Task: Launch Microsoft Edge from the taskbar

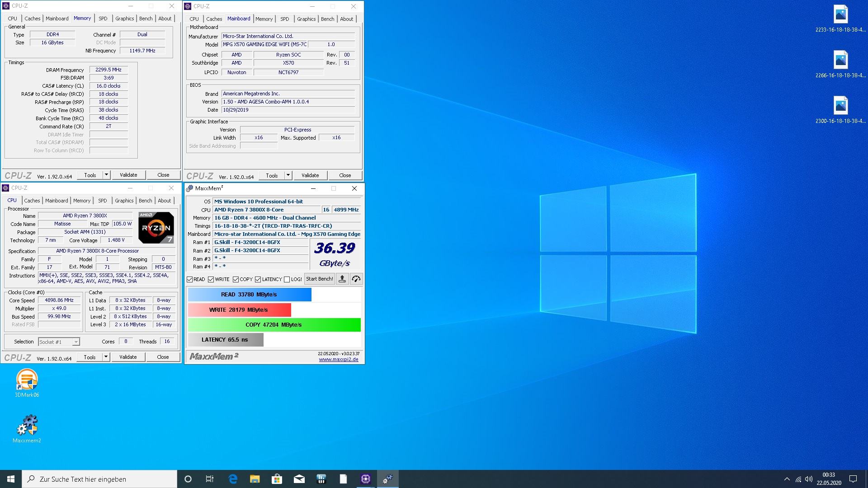Action: point(233,479)
